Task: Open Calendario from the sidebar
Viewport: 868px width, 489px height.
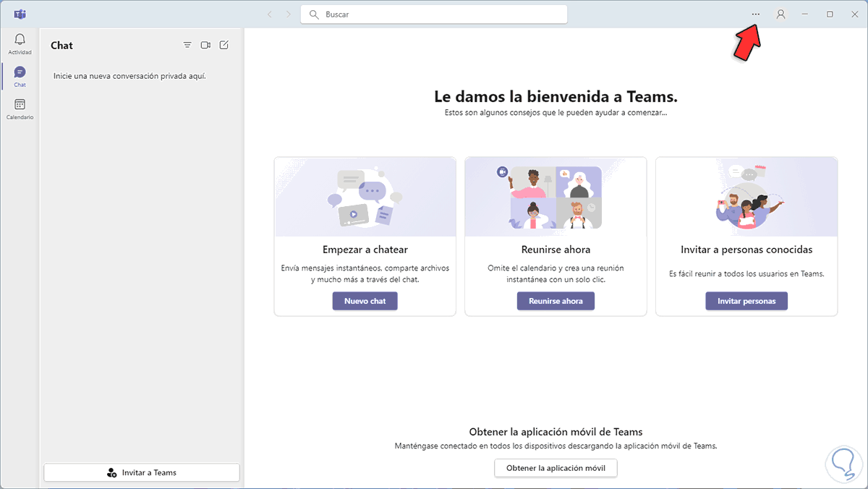Action: pos(20,109)
